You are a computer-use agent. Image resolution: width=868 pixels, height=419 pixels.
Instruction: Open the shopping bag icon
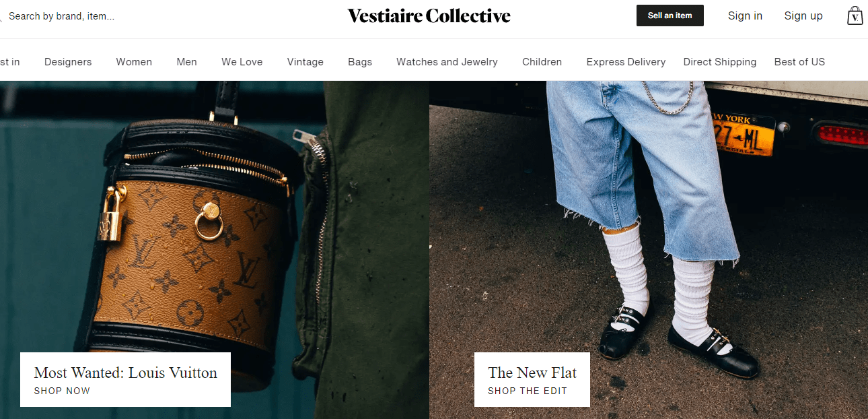pyautogui.click(x=855, y=15)
